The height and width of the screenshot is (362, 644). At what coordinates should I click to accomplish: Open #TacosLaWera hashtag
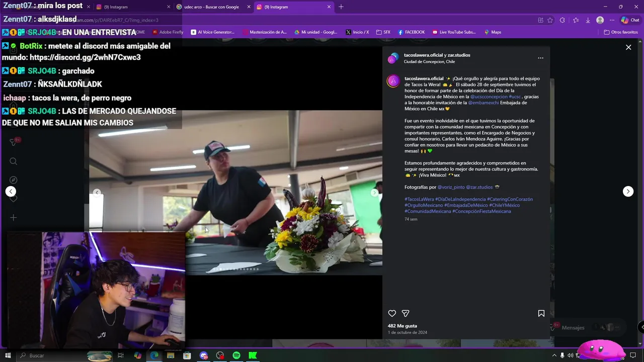419,199
